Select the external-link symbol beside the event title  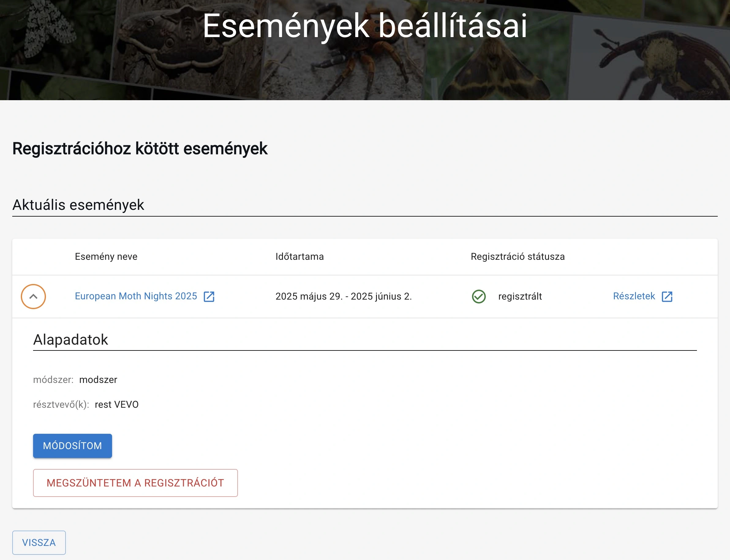(x=209, y=297)
